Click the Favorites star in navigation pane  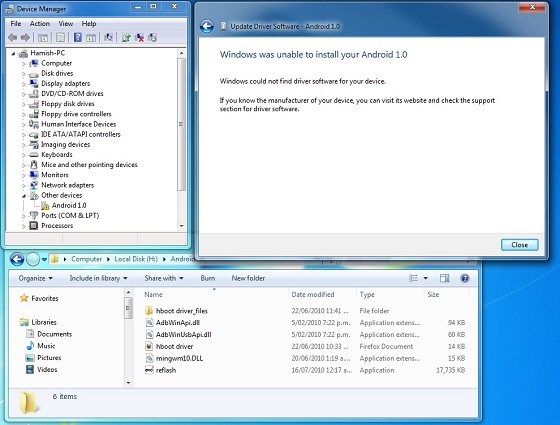click(x=24, y=298)
